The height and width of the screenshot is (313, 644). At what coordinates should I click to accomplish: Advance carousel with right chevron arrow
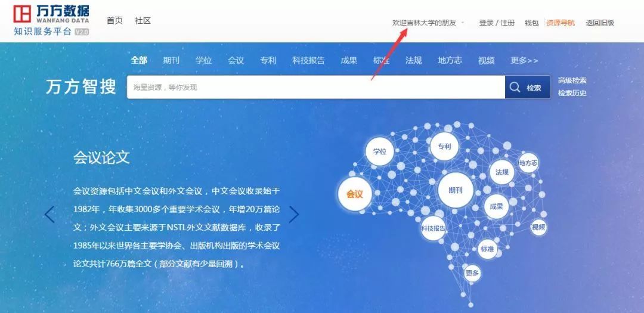click(x=293, y=215)
